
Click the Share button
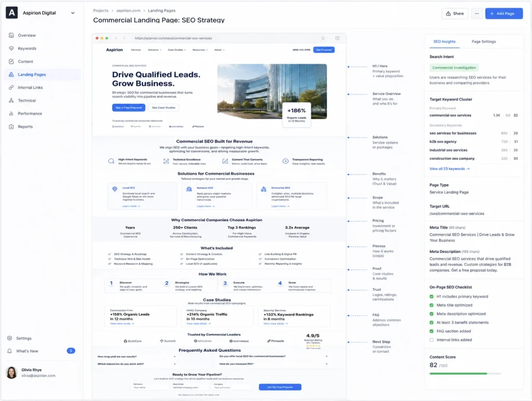coord(455,14)
